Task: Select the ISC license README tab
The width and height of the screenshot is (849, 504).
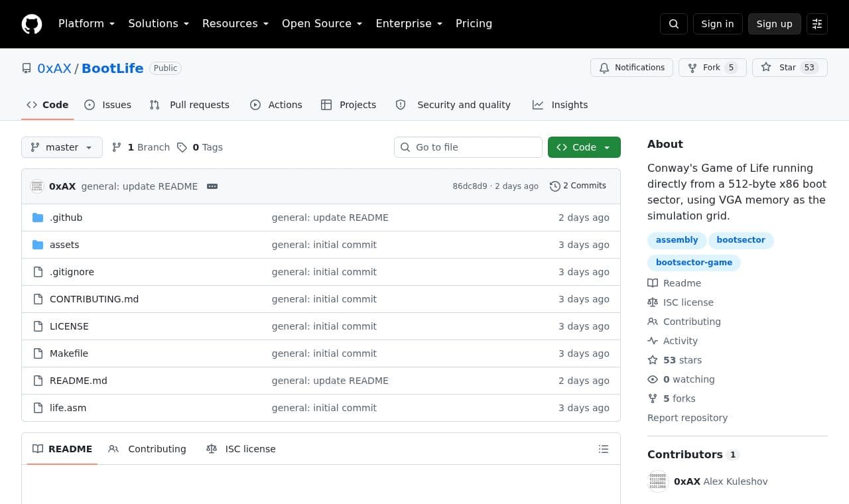Action: (x=241, y=449)
